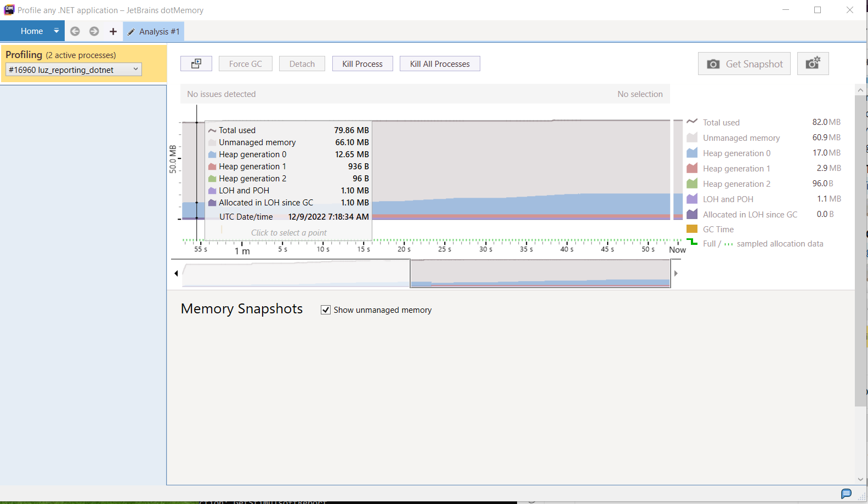Click the tooltip's Click to select a point

pyautogui.click(x=288, y=233)
